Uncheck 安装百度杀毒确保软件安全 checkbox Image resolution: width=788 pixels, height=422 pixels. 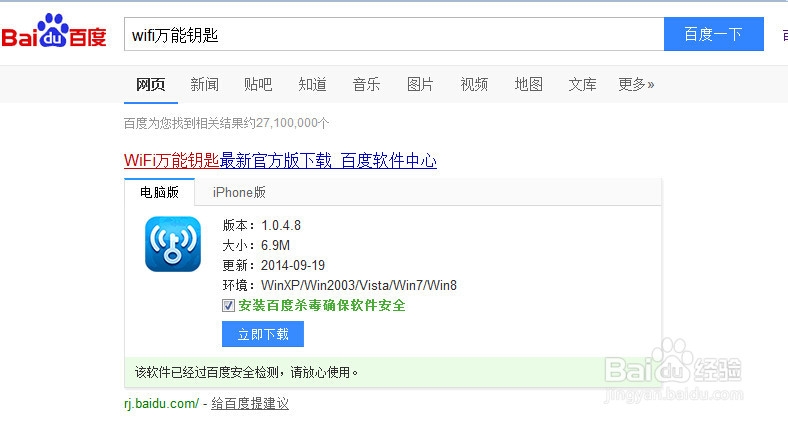point(228,305)
